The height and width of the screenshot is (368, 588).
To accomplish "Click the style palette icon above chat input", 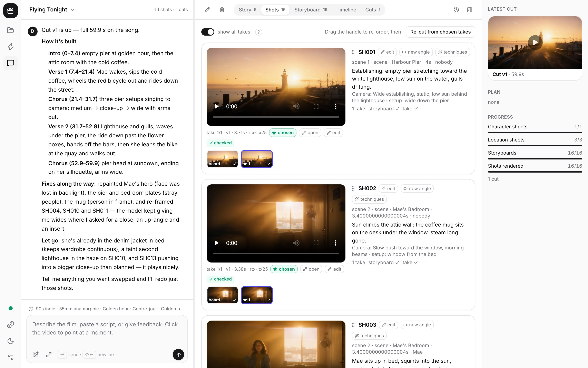I will point(31,309).
